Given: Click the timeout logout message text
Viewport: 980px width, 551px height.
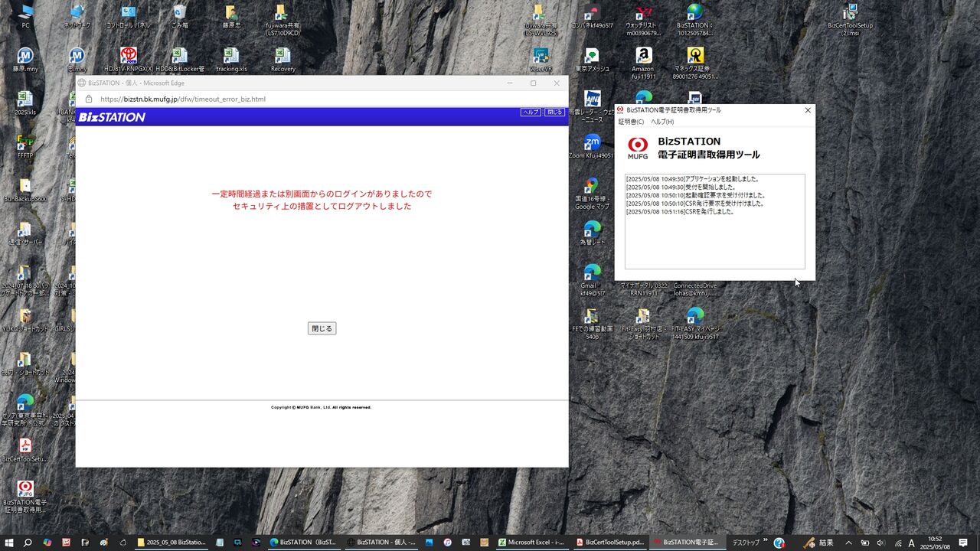Looking at the screenshot, I should click(322, 200).
